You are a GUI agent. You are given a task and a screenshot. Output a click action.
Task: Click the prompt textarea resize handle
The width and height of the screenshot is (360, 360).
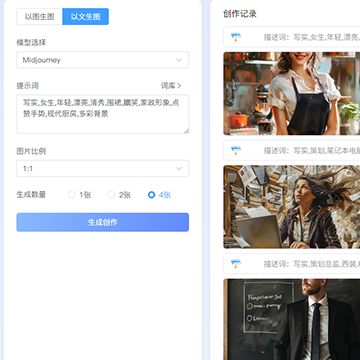click(186, 131)
